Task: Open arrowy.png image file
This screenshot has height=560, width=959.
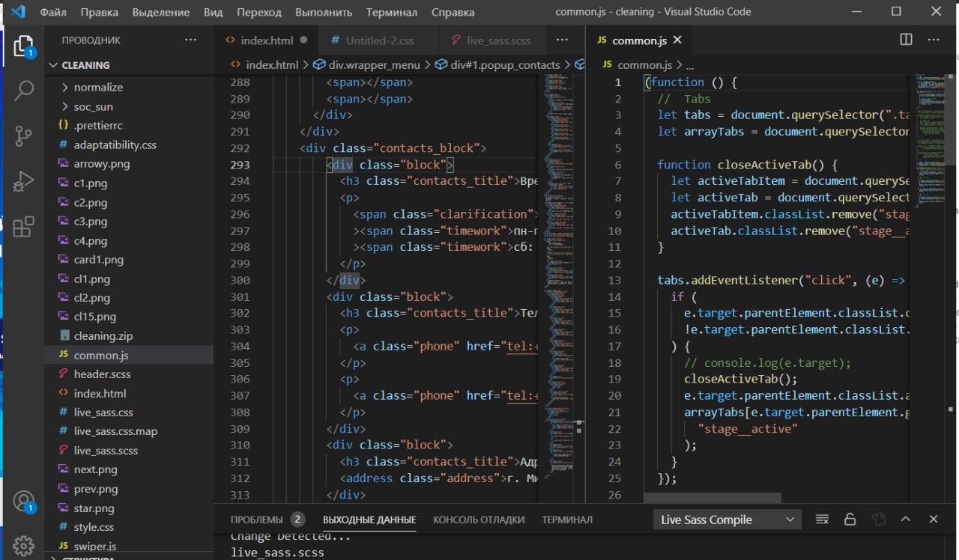Action: tap(129, 163)
